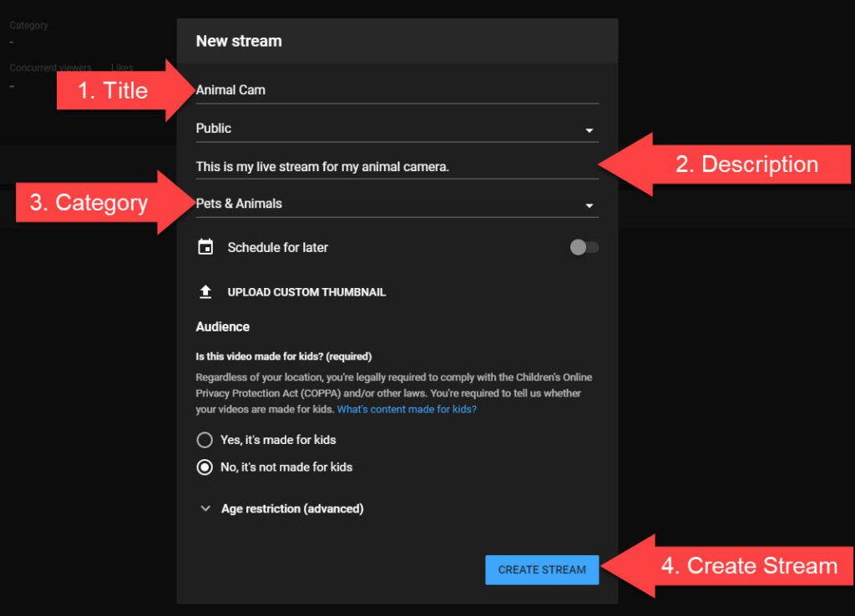Enable the Schedule for later toggle switch

[584, 247]
